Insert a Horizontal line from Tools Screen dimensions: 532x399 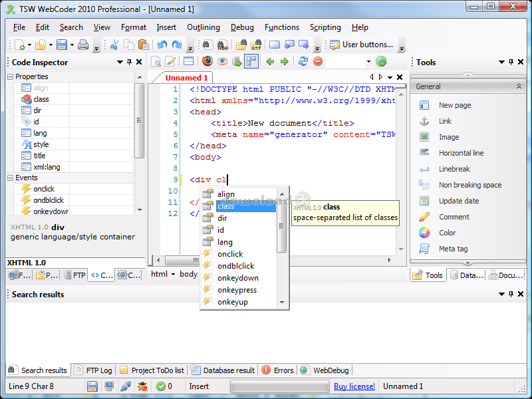461,153
